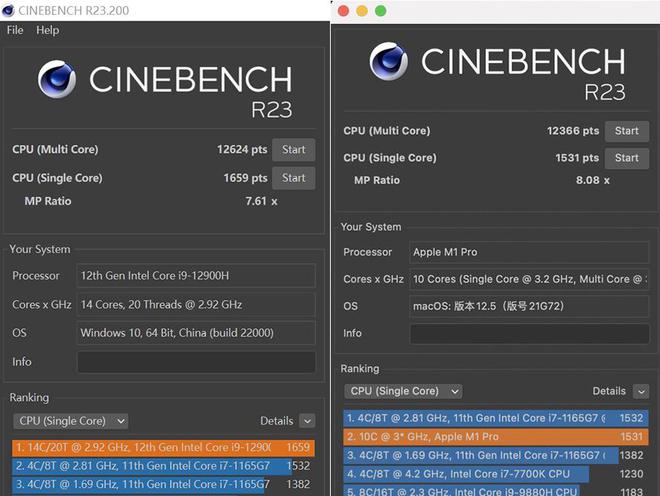Start the Multi Core test on the Apple M1 Pro
This screenshot has width=660, height=496.
(626, 131)
